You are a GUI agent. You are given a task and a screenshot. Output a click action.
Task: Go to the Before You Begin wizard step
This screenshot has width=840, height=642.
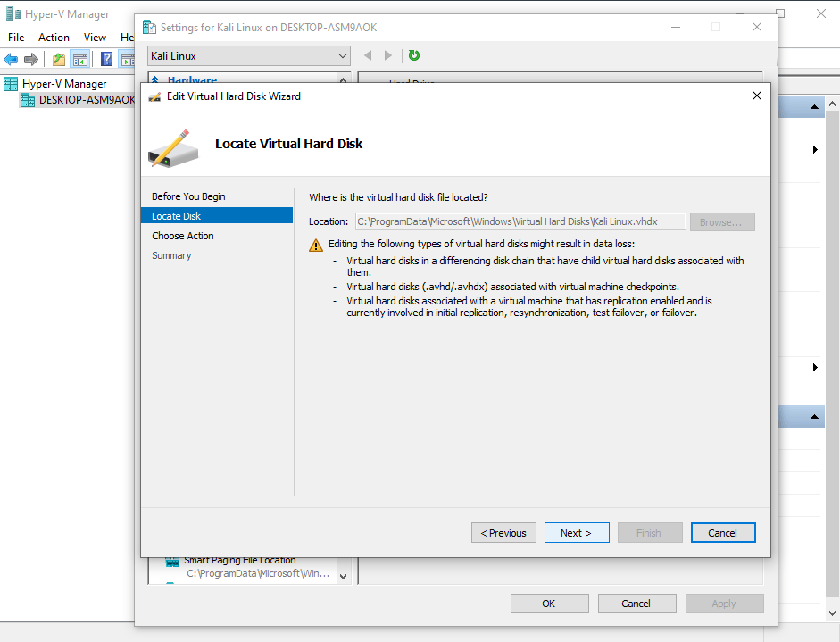coord(188,196)
